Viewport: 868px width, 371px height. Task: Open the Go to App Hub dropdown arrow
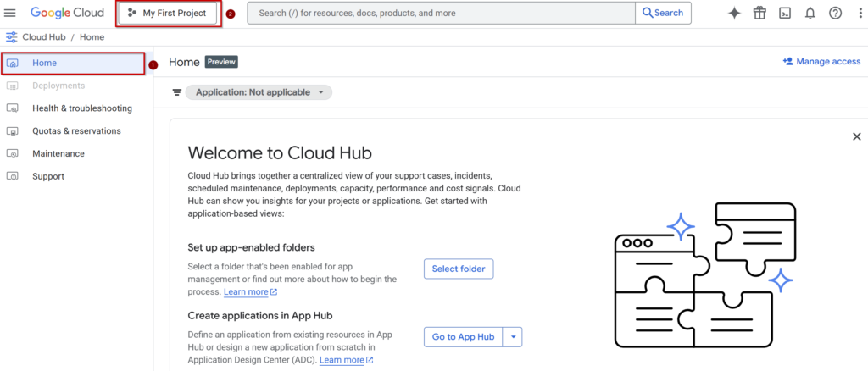point(513,337)
